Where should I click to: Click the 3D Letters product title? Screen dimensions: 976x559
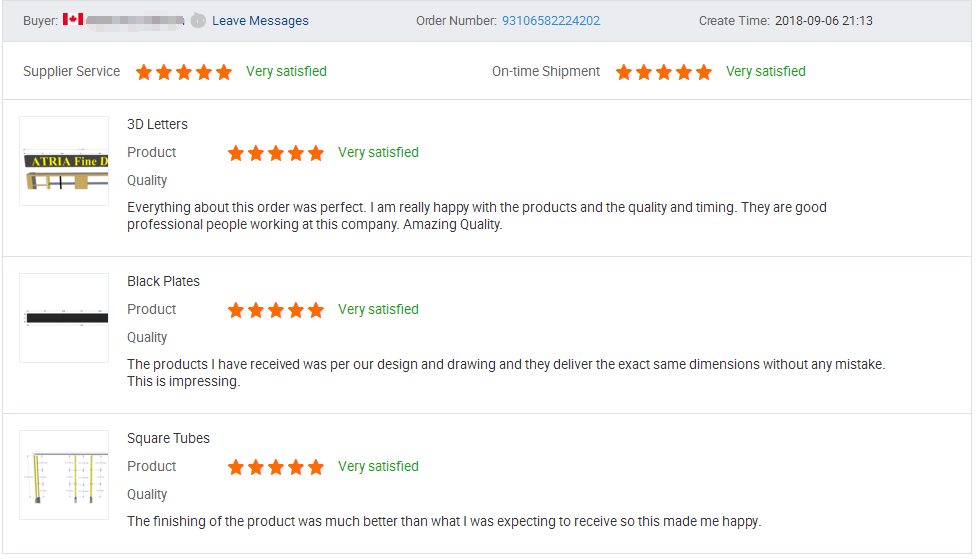click(157, 124)
